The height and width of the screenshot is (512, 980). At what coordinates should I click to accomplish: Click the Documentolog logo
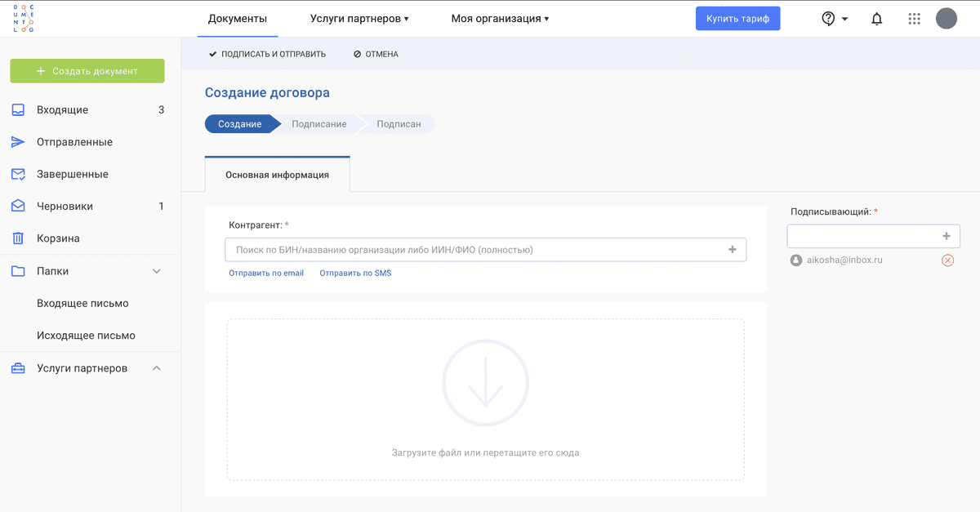pyautogui.click(x=24, y=18)
